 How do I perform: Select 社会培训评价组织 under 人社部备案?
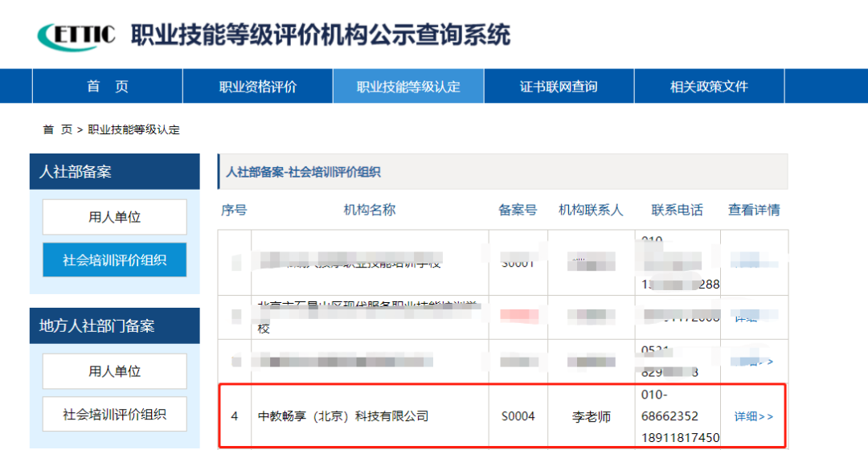click(x=114, y=260)
